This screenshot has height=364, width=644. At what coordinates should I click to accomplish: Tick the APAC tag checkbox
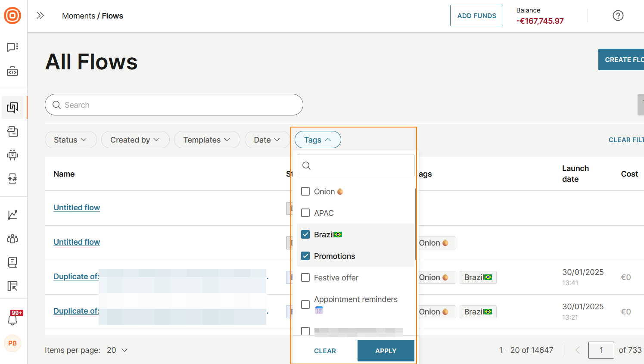305,213
